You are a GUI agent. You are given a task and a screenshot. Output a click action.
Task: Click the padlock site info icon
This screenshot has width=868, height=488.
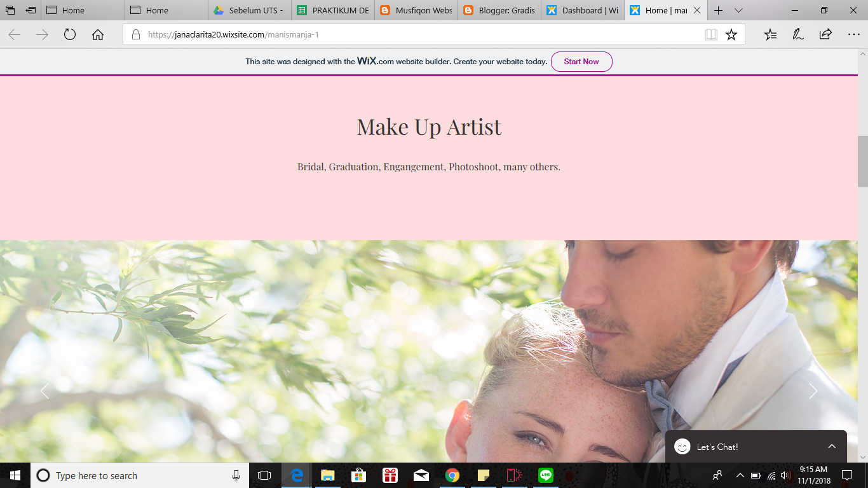pyautogui.click(x=135, y=35)
